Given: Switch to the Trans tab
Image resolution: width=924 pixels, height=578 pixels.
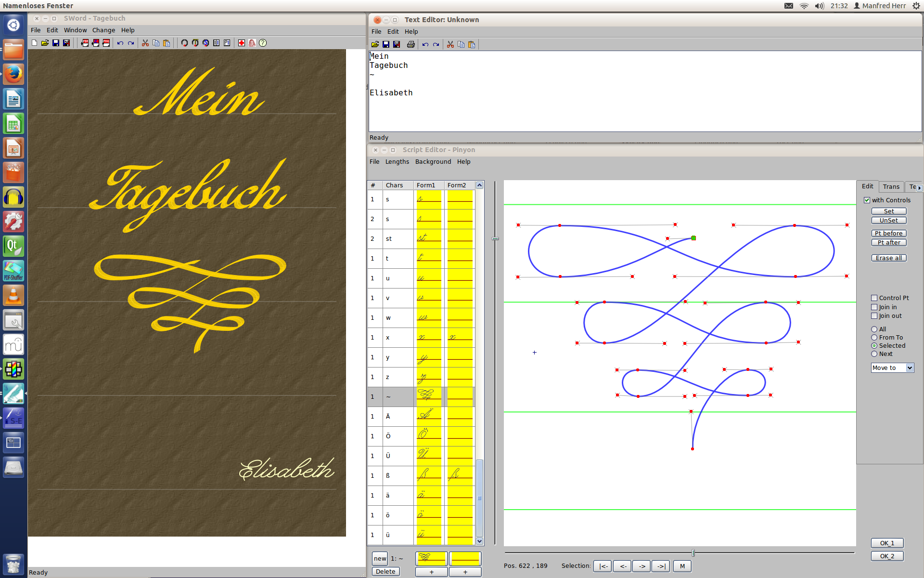Looking at the screenshot, I should (891, 187).
